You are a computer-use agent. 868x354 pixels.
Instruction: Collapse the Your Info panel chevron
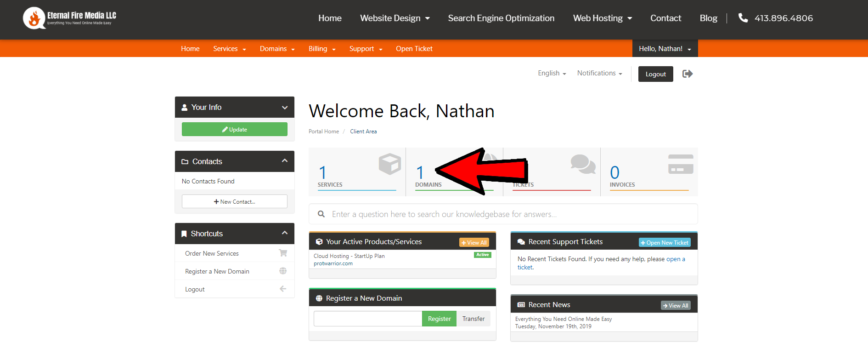[x=285, y=108]
